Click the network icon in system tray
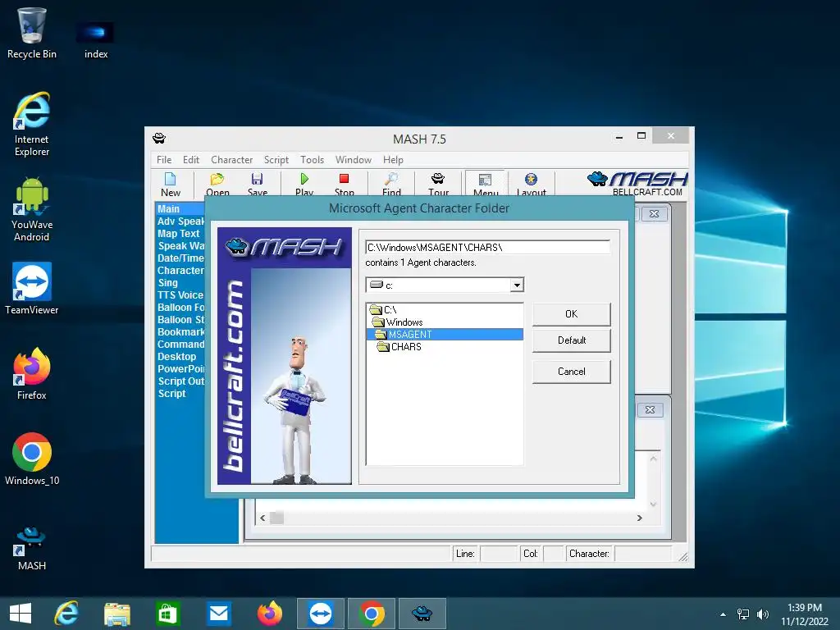 pos(742,614)
